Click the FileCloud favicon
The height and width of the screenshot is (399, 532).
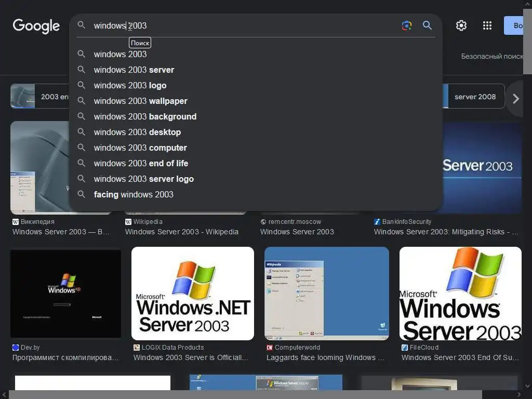(x=404, y=348)
